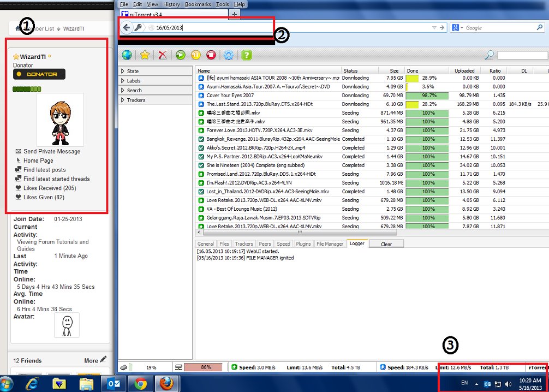This screenshot has height=392, width=549.
Task: Open the File menu
Action: pos(124,4)
